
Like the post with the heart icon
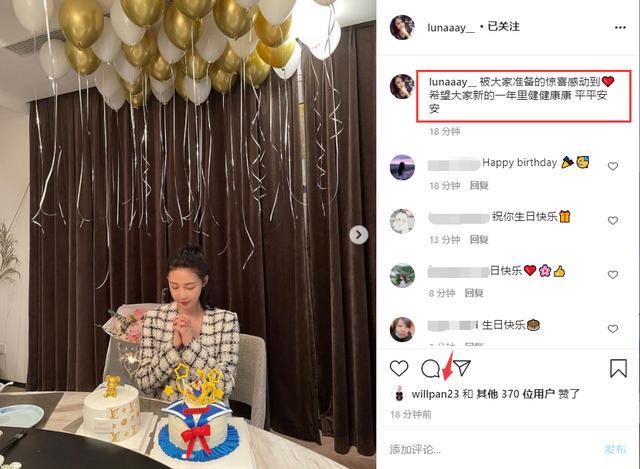click(399, 368)
